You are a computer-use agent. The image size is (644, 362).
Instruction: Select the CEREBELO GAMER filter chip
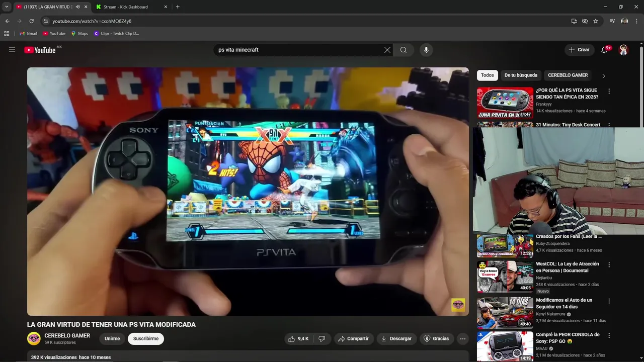(568, 75)
